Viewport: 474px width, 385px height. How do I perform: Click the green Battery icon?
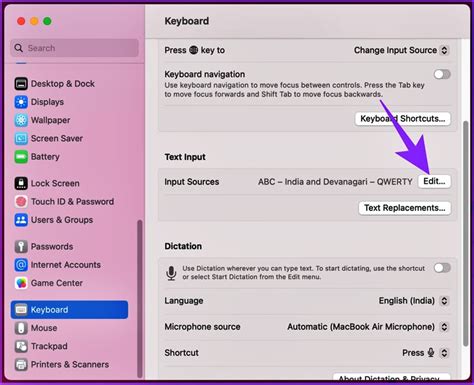tap(21, 157)
